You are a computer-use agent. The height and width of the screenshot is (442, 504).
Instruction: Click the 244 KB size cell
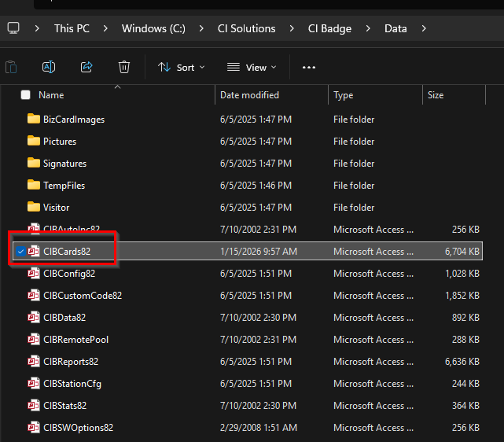pyautogui.click(x=465, y=384)
